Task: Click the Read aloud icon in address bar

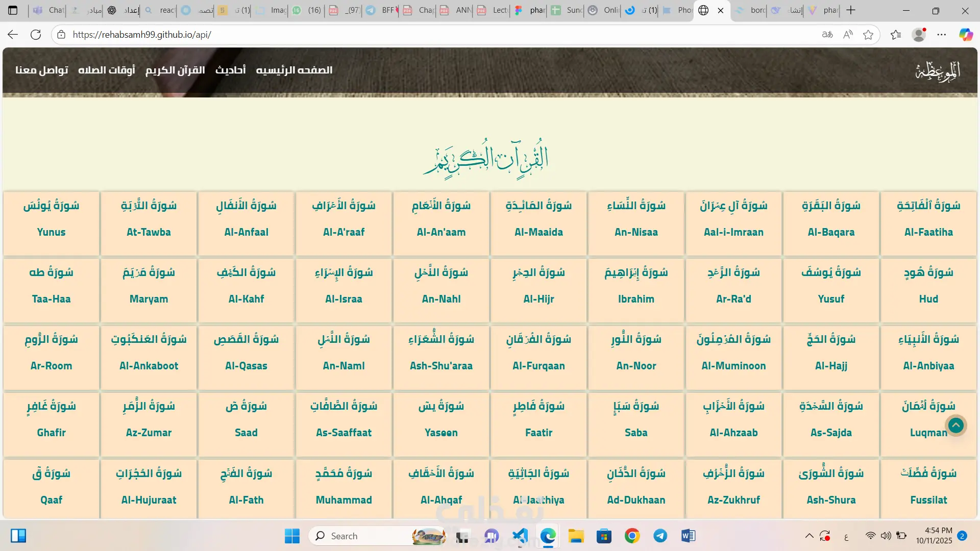Action: 848,35
